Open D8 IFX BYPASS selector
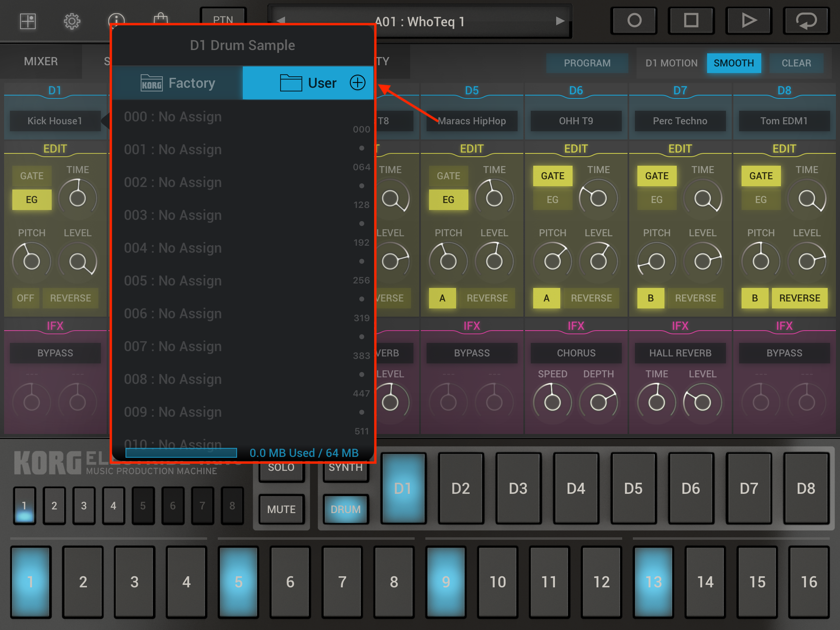Image resolution: width=840 pixels, height=630 pixels. tap(784, 353)
